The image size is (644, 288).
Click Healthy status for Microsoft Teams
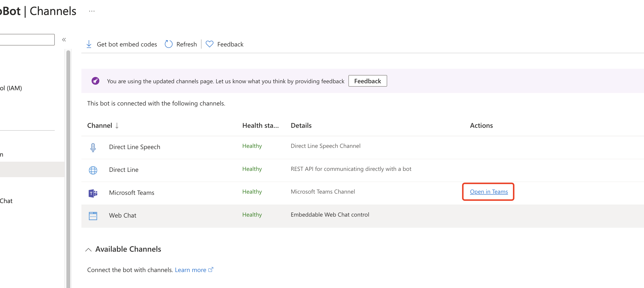252,192
